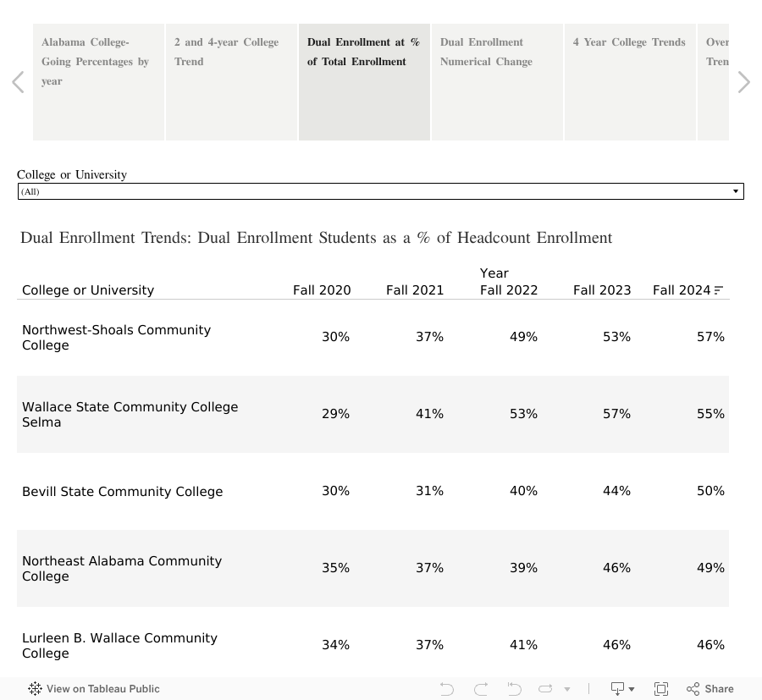This screenshot has height=700, width=762.
Task: Expand the Download options arrow
Action: tap(632, 689)
